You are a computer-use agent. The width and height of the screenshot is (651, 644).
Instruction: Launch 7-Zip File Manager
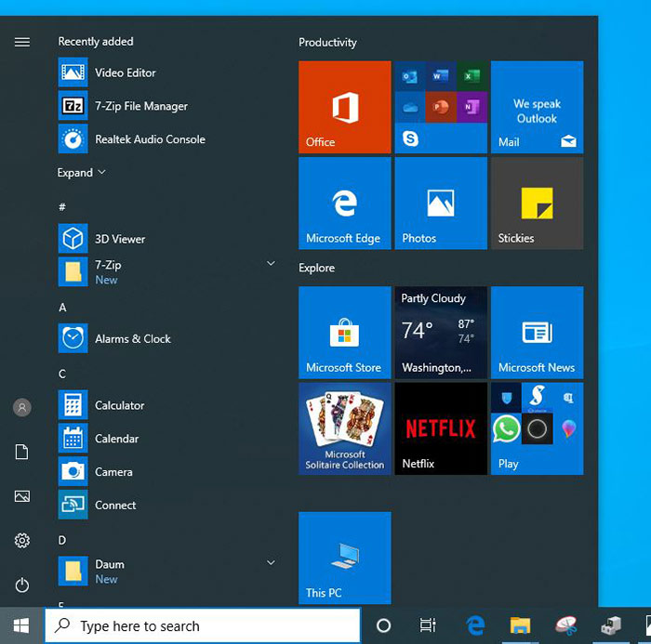point(166,106)
